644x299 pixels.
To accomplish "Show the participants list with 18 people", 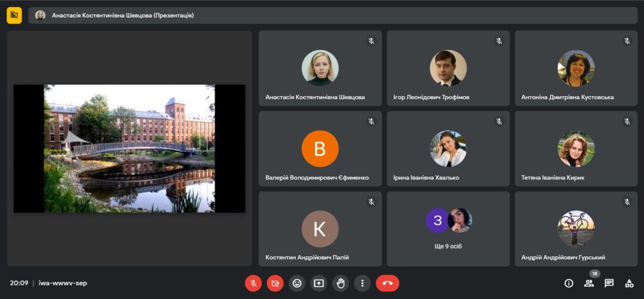I will tap(589, 283).
